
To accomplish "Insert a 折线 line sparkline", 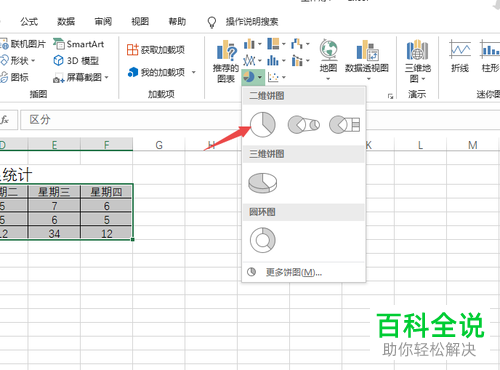I will 460,56.
